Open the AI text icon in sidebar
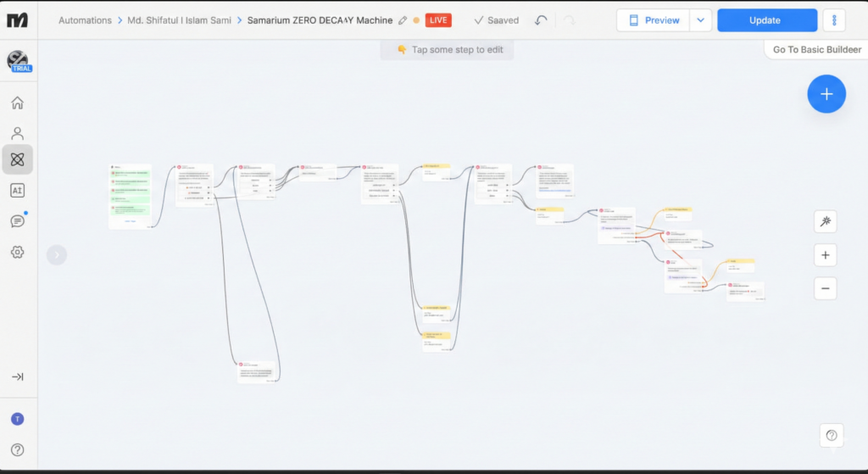 click(17, 191)
